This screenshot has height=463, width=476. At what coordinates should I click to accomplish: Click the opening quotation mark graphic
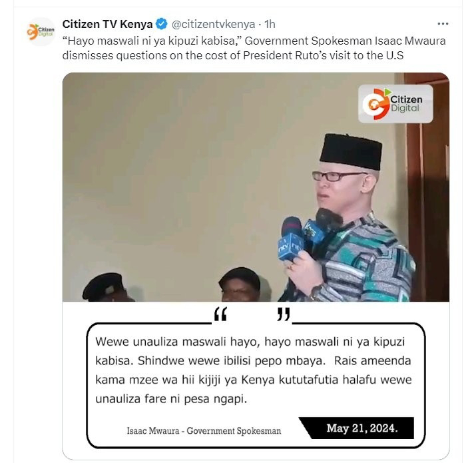tap(220, 314)
